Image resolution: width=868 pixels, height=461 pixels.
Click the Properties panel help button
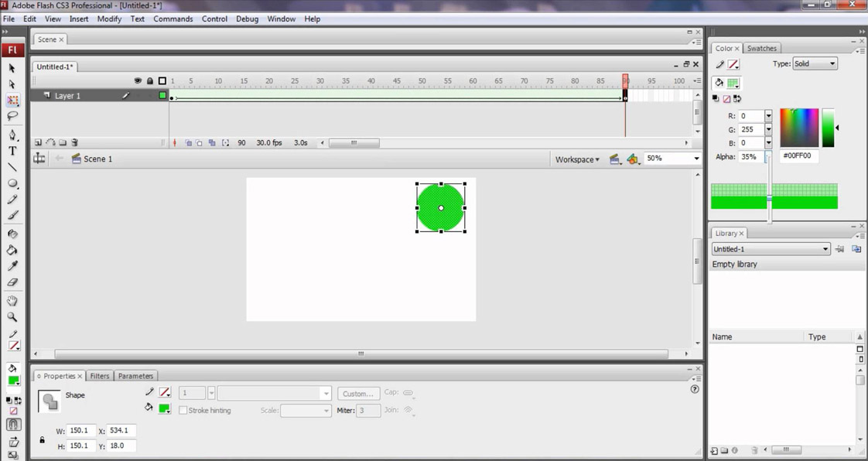tap(695, 389)
